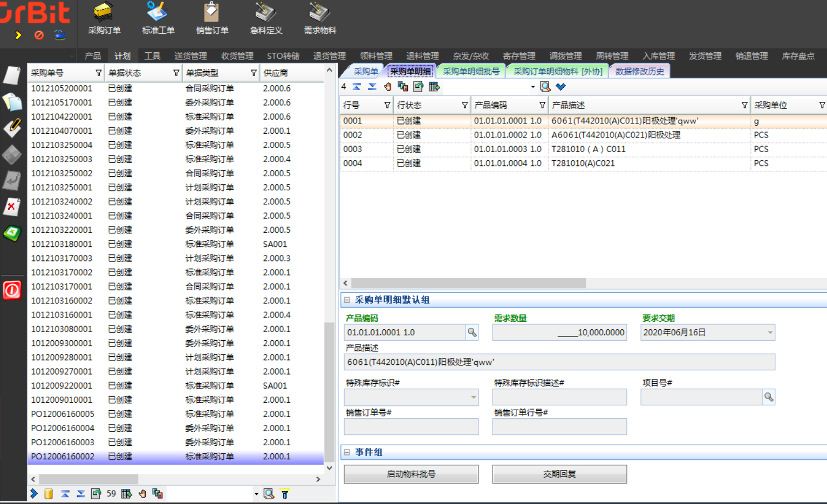Screen dimensions: 827x504
Task: Toggle the filter on 产品描述 column header
Action: coord(744,105)
